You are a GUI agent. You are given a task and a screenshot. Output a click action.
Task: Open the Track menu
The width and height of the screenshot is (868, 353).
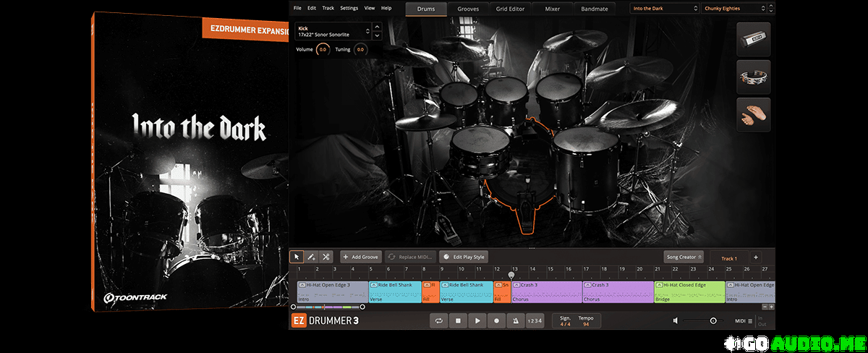(328, 8)
